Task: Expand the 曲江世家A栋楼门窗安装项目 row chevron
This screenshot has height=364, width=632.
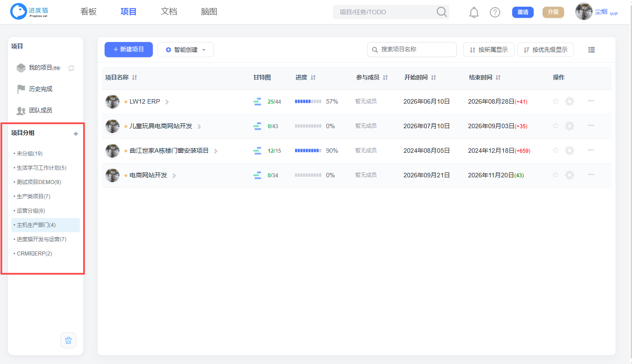Action: click(215, 151)
